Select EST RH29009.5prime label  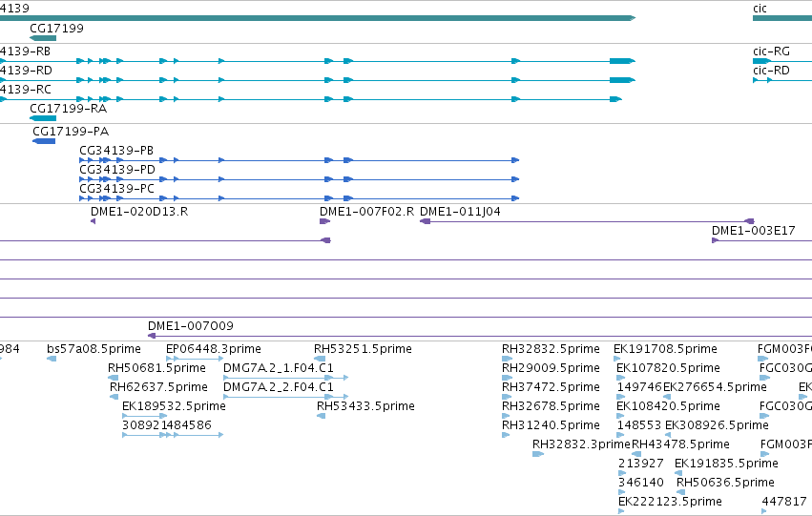551,367
